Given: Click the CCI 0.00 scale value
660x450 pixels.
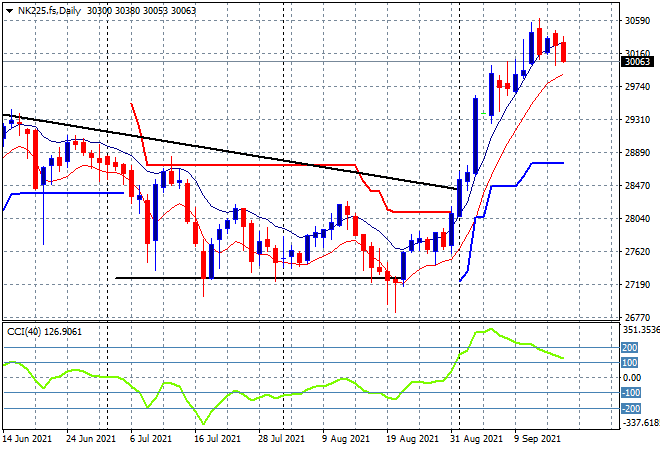Looking at the screenshot, I should point(632,378).
